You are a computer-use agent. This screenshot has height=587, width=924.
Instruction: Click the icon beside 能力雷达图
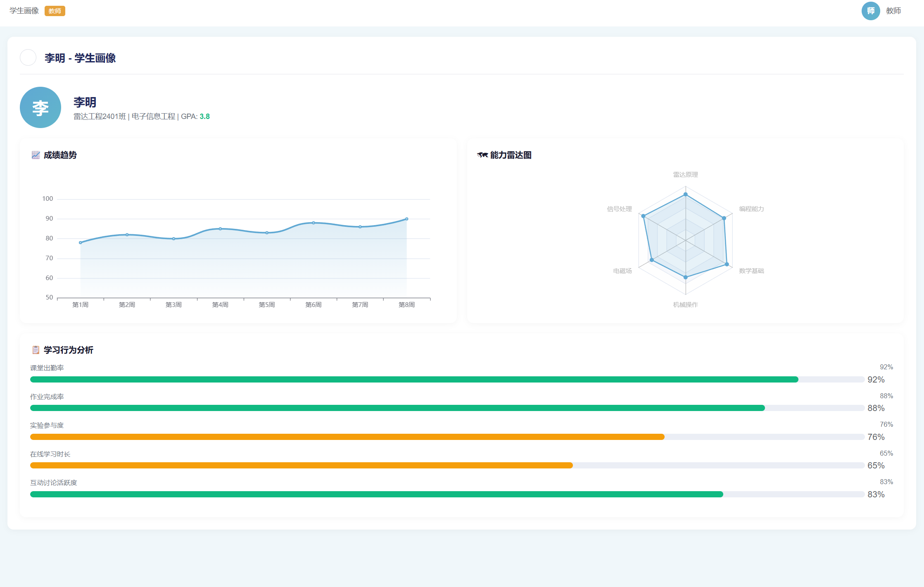(482, 155)
